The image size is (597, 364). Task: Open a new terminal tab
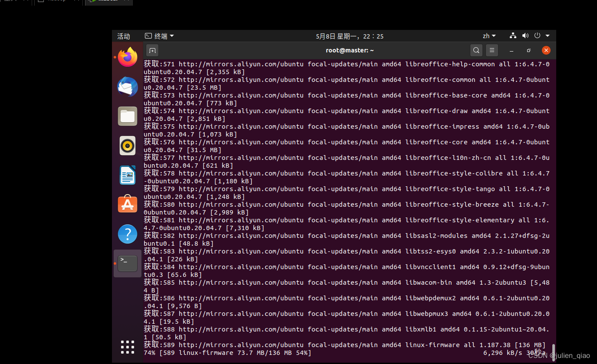point(152,50)
